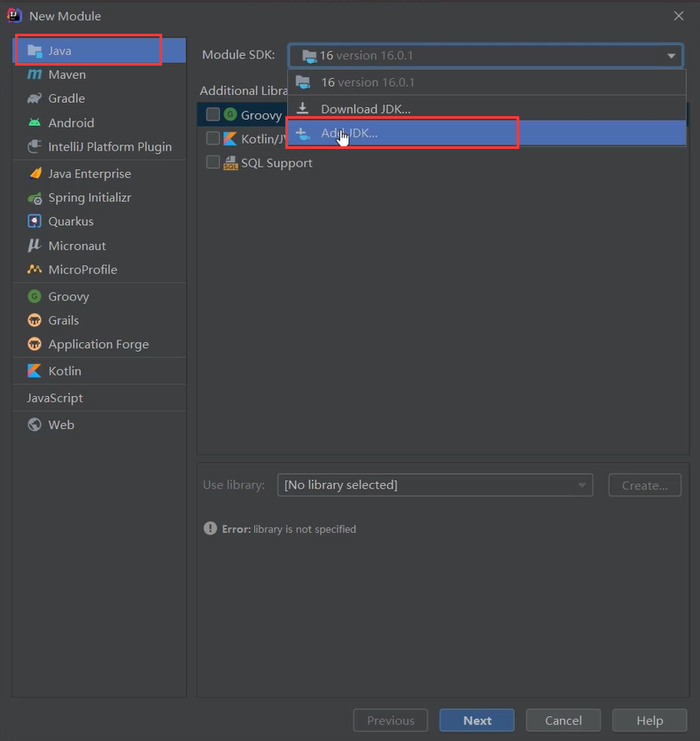Screen dimensions: 700x741
Task: Click the Cancel button
Action: tap(563, 721)
